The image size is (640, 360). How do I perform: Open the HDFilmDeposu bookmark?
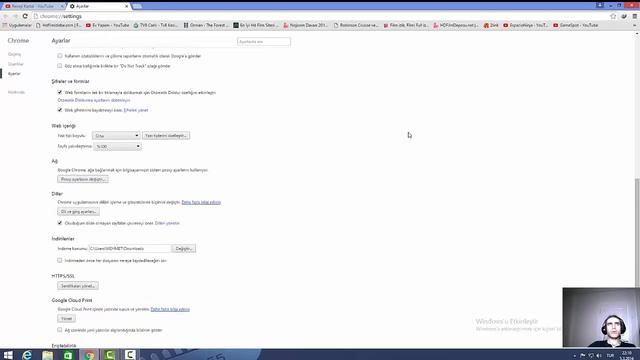coord(456,25)
